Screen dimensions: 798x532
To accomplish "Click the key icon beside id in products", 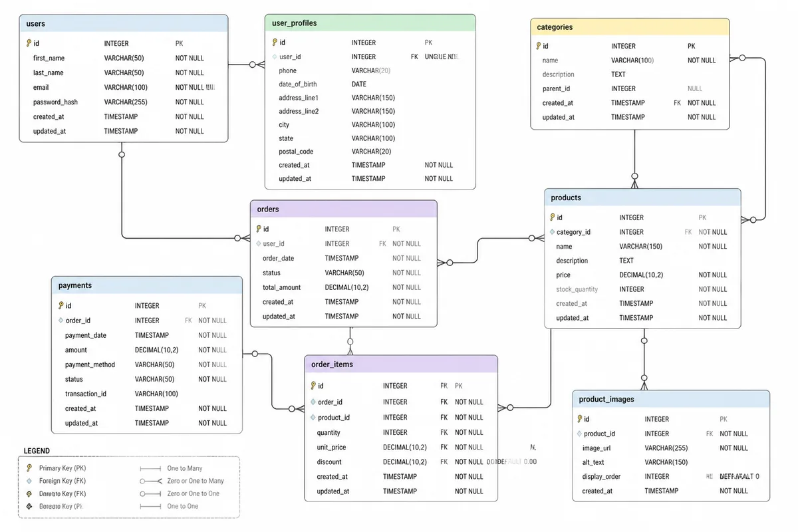I will point(552,217).
